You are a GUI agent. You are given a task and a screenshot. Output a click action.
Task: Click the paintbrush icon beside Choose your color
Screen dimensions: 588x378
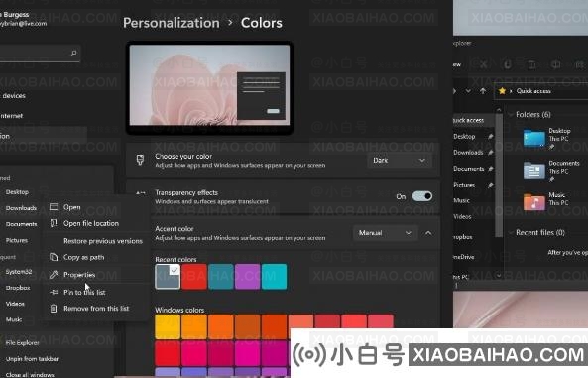pos(140,160)
